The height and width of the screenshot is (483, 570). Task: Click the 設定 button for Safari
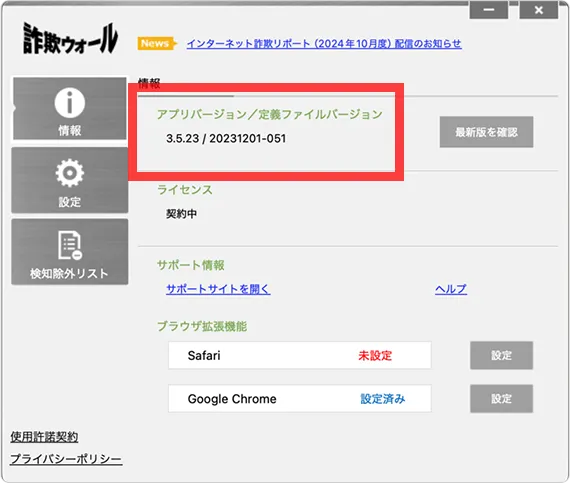click(501, 355)
